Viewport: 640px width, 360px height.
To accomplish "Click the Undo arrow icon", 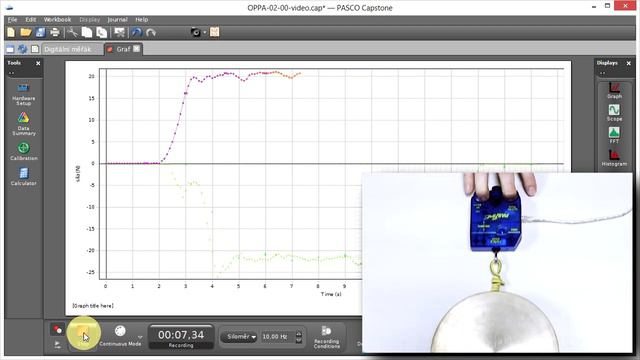I will [x=137, y=32].
